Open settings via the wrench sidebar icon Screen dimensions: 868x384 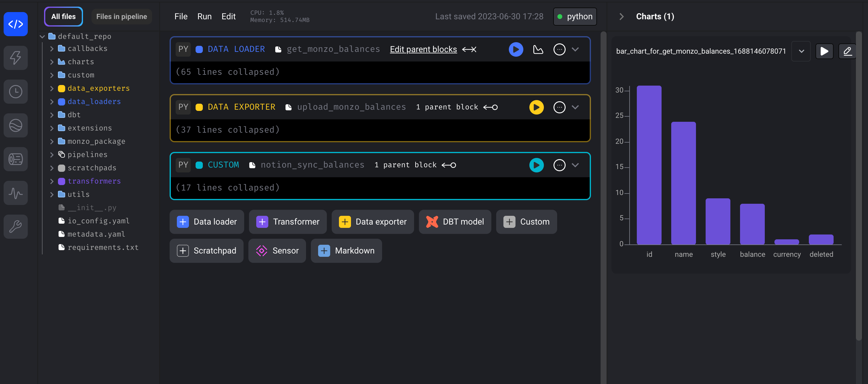coord(15,226)
